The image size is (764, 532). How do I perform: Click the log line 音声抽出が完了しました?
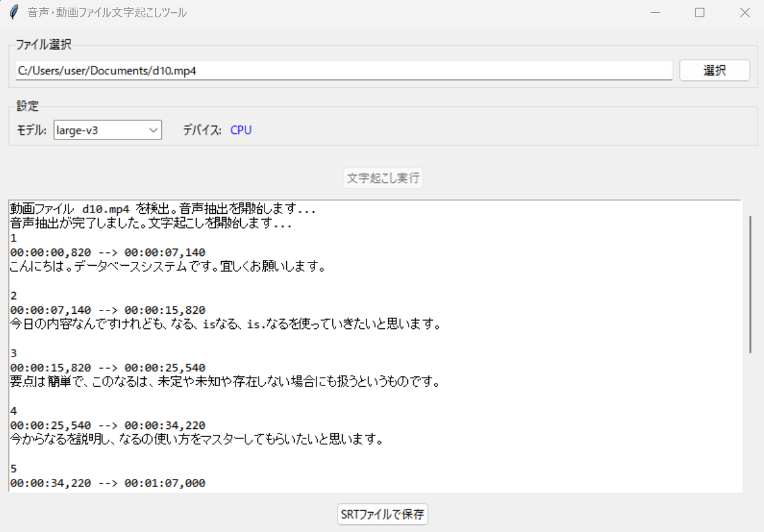[x=151, y=223]
